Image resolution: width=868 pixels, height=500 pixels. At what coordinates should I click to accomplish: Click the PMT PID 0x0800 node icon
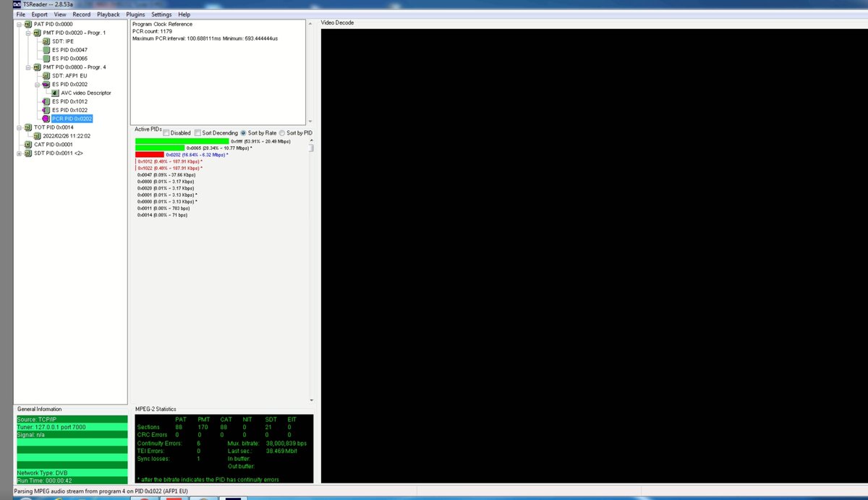point(38,67)
